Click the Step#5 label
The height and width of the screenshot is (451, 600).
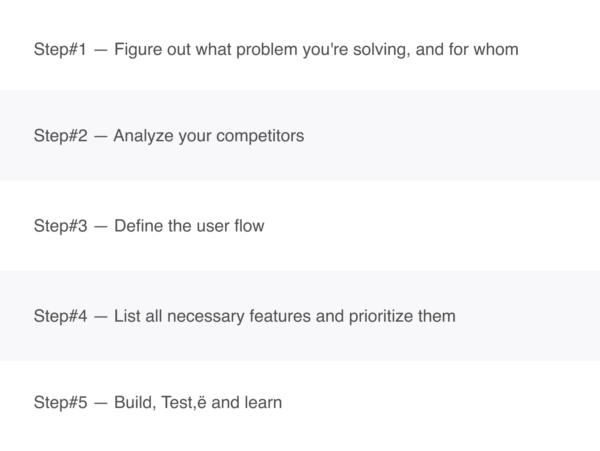click(60, 402)
